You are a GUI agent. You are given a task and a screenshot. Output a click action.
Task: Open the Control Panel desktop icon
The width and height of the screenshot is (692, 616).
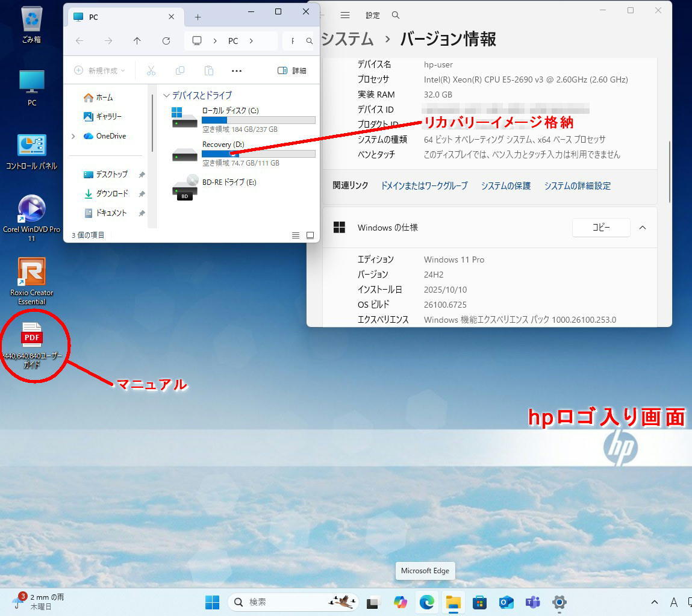click(x=31, y=152)
